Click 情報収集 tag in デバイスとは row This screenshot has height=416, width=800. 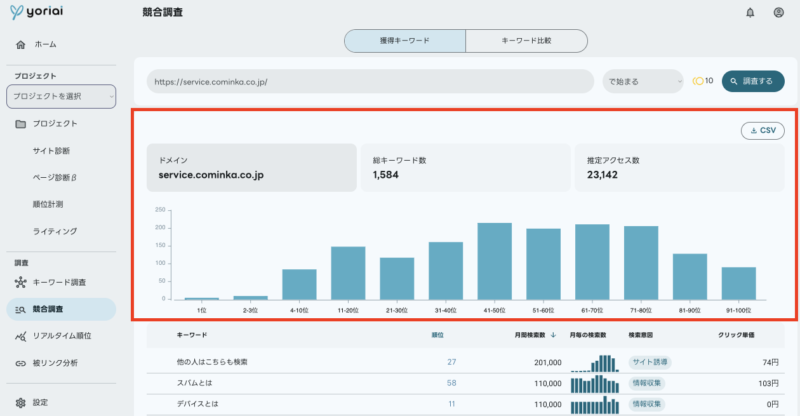pos(646,404)
